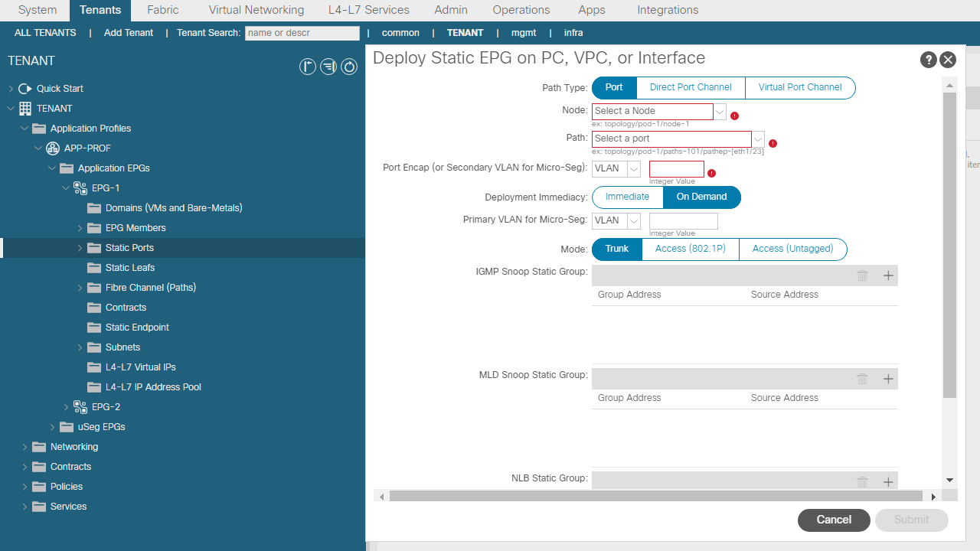This screenshot has height=551, width=980.
Task: Click the first tenant toolbar icon
Action: (307, 67)
